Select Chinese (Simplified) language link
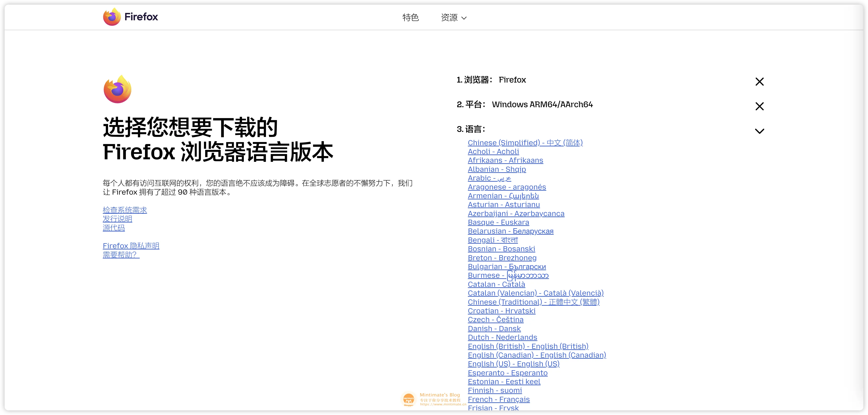Screen dimensions: 868x415 [525, 143]
